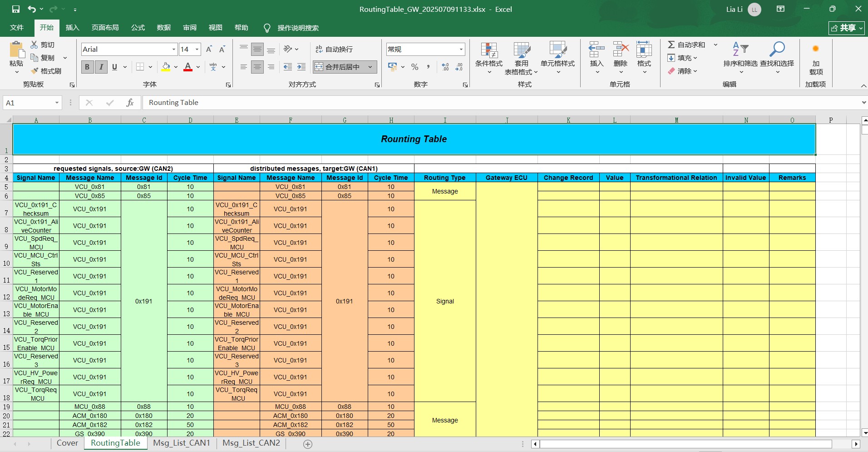Open the Arial font name dropdown
The height and width of the screenshot is (452, 868).
point(173,49)
